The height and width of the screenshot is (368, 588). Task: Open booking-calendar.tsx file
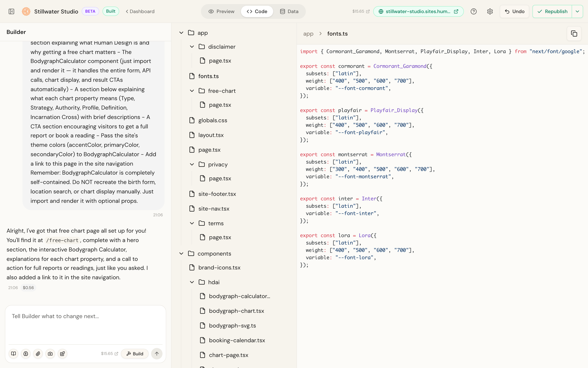pyautogui.click(x=237, y=340)
